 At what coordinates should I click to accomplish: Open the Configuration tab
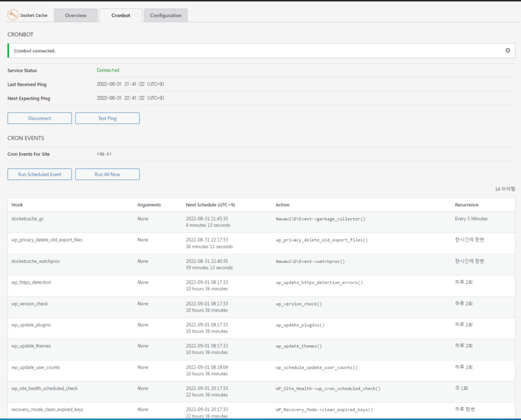[x=166, y=16]
